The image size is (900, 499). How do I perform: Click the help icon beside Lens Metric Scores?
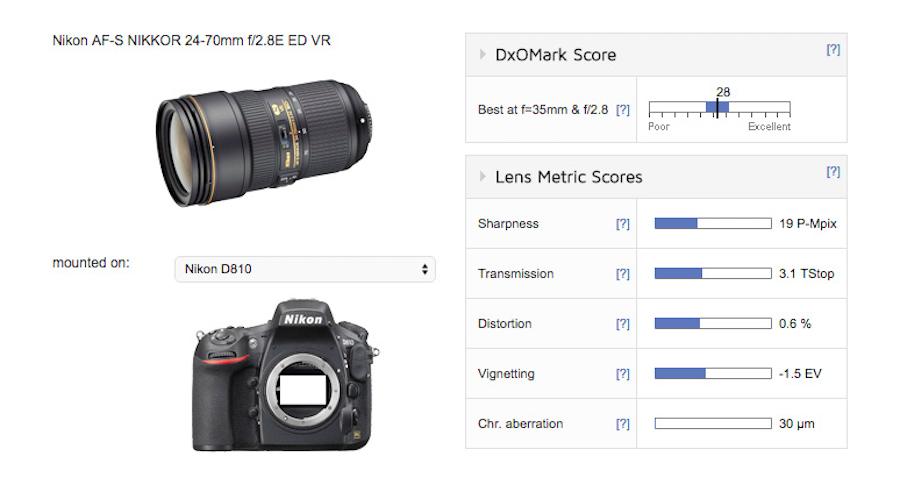point(832,171)
